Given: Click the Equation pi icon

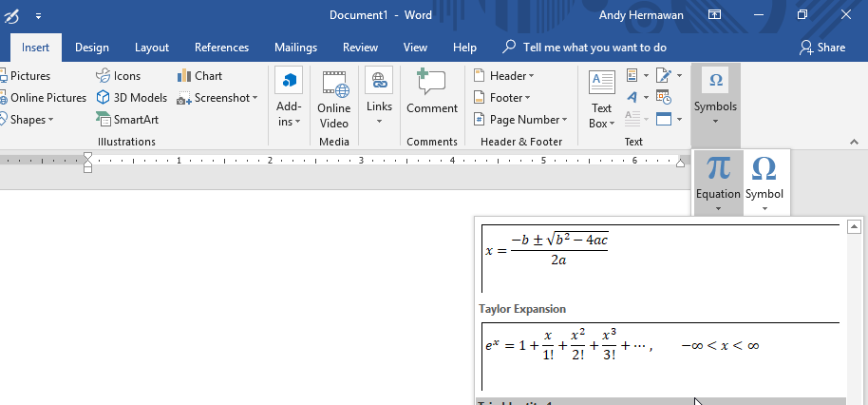Looking at the screenshot, I should [x=718, y=168].
